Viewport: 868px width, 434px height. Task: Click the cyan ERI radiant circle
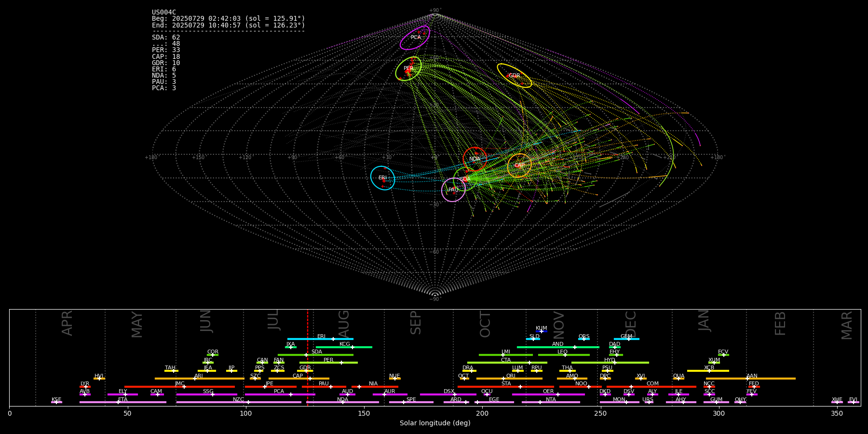(x=382, y=178)
